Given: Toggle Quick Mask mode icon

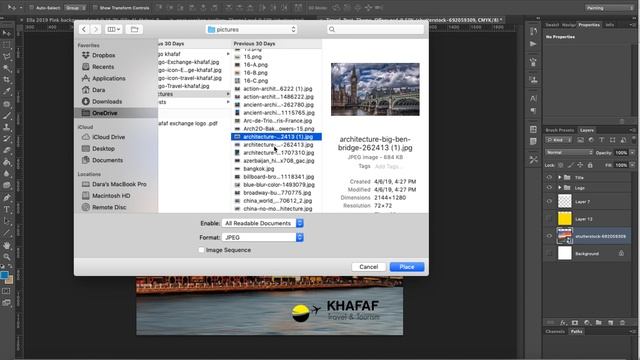Looking at the screenshot, I should pos(6,291).
